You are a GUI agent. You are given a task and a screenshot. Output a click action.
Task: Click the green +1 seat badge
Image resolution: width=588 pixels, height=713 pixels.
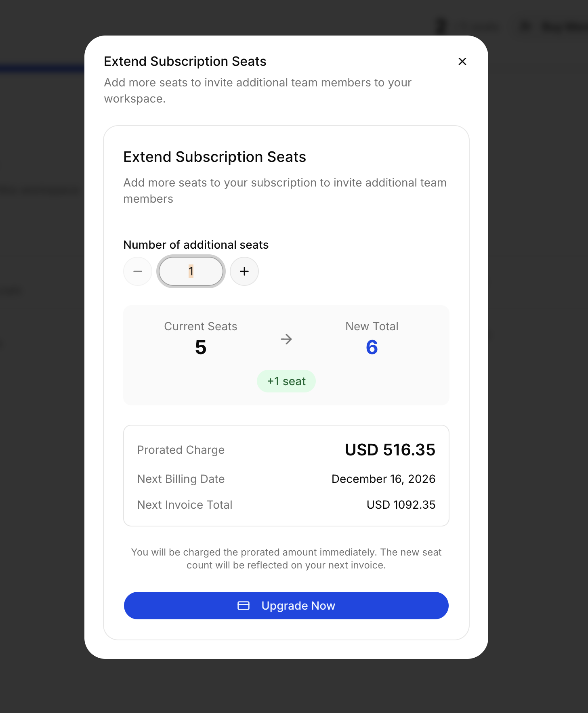pos(286,381)
